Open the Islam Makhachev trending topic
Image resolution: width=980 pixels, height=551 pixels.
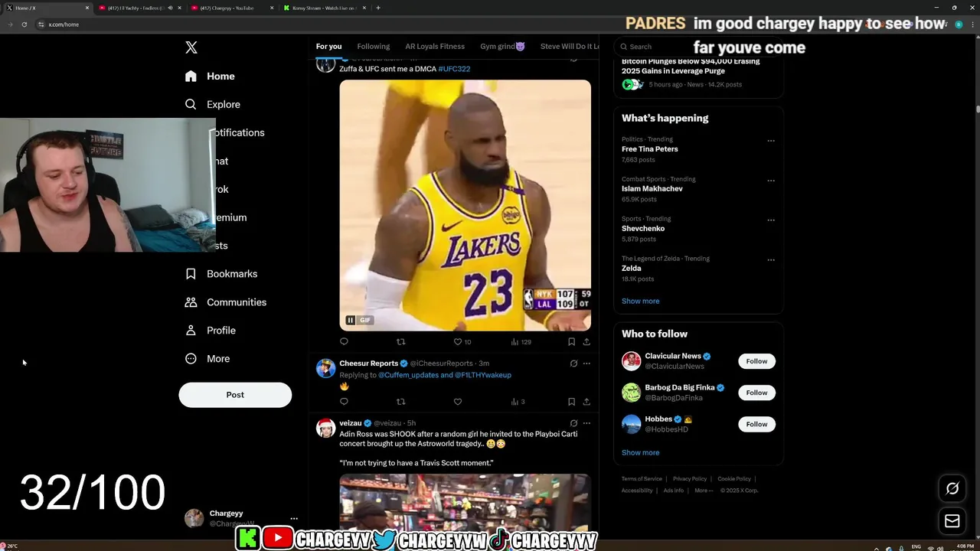[x=652, y=189]
